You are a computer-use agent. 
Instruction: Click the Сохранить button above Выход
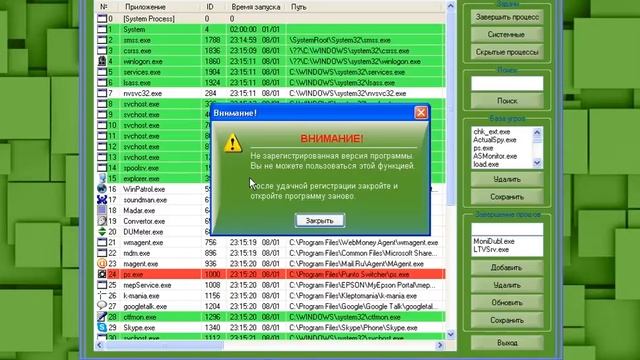pyautogui.click(x=507, y=320)
